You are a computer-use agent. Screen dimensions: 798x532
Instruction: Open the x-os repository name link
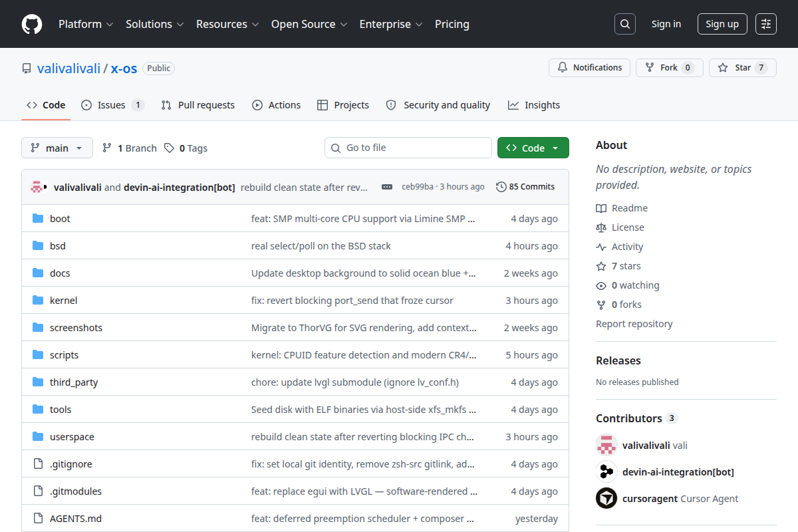click(124, 68)
